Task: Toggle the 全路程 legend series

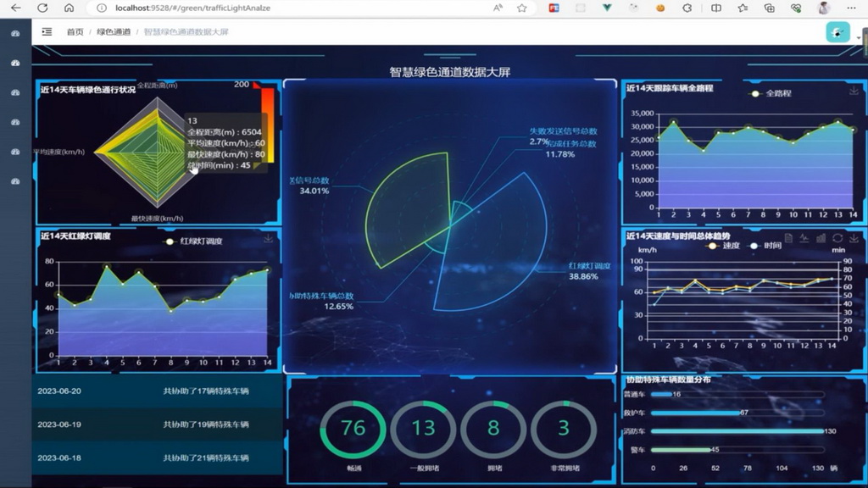Action: pos(771,93)
